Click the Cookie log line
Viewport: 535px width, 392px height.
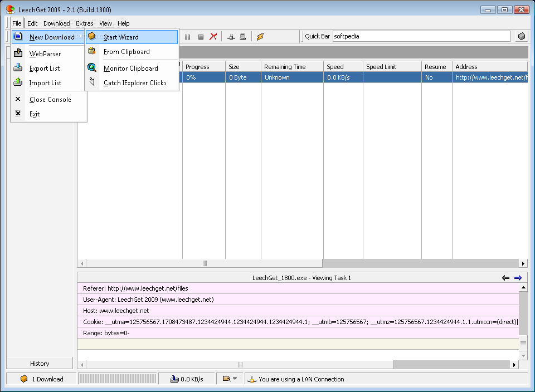tap(298, 322)
